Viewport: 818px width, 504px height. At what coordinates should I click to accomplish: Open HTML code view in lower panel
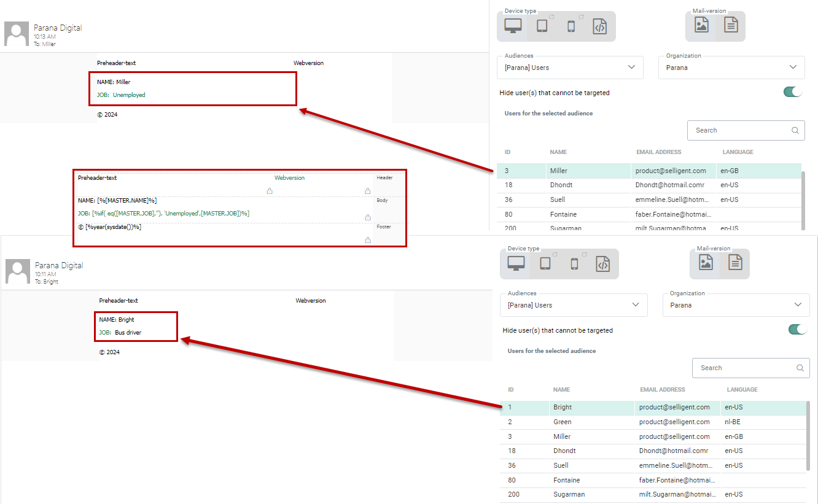pyautogui.click(x=603, y=263)
